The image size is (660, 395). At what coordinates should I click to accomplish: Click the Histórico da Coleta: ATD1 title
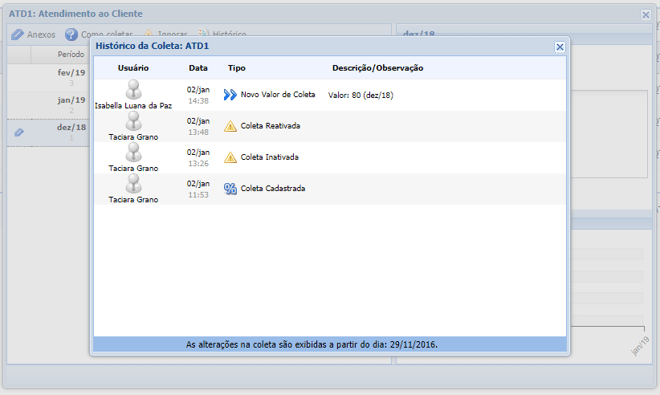[x=152, y=46]
